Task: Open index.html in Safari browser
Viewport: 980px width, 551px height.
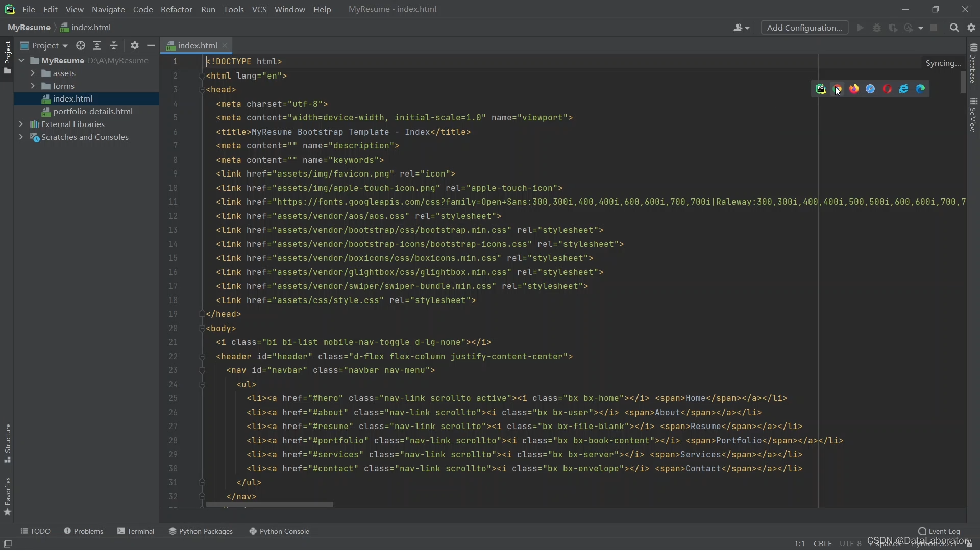Action: (x=870, y=89)
